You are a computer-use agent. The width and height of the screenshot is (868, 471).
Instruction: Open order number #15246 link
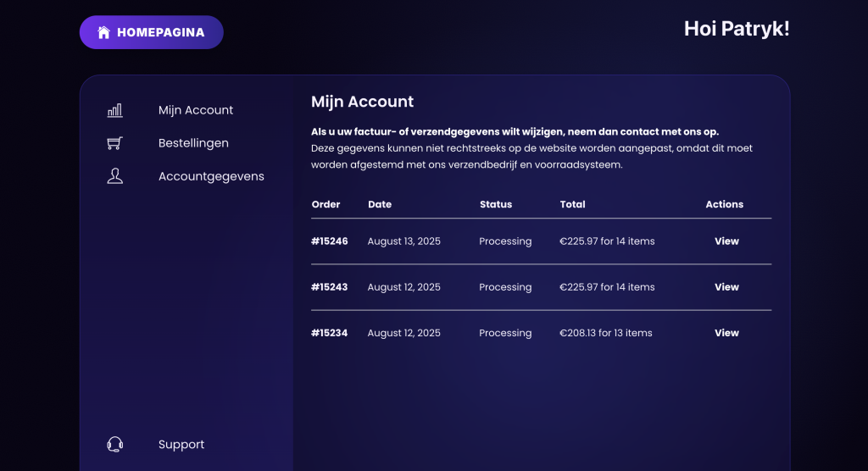click(x=330, y=241)
